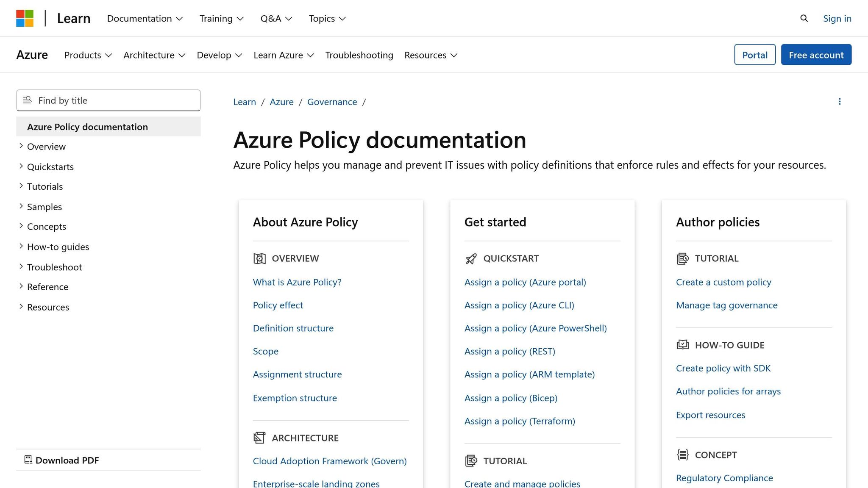Viewport: 868px width, 488px height.
Task: Click the Download PDF icon in the sidebar
Action: (28, 460)
